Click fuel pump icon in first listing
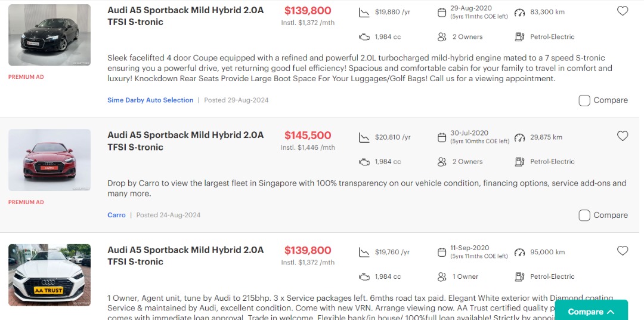This screenshot has height=320, width=644. [520, 37]
